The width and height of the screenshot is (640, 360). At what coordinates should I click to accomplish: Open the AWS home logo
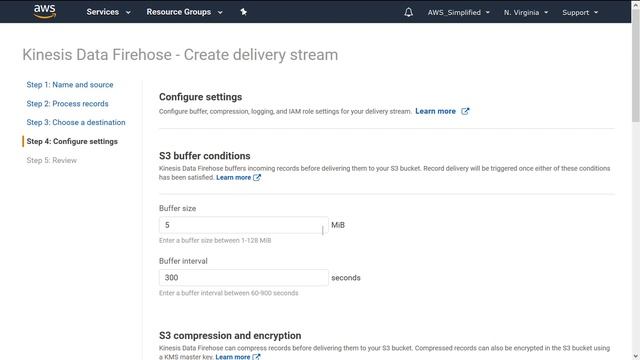(44, 11)
